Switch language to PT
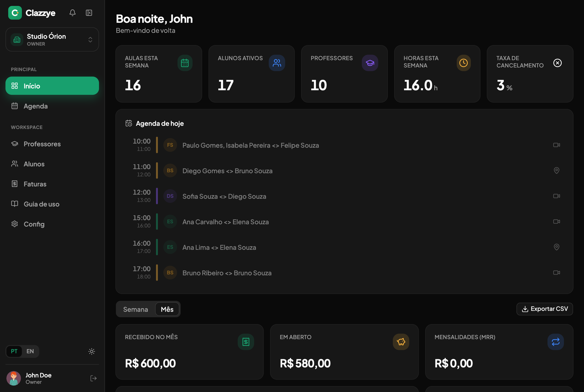This screenshot has width=584, height=392. coord(14,351)
